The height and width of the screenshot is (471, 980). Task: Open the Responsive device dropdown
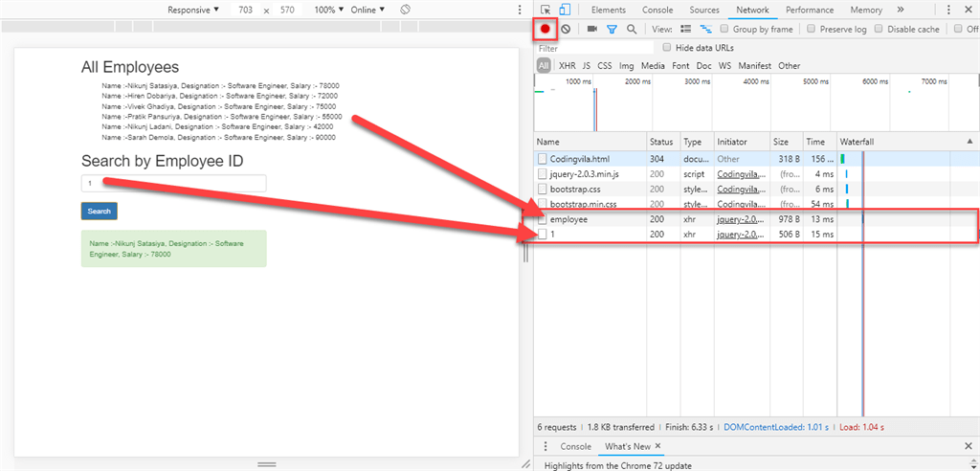tap(193, 10)
